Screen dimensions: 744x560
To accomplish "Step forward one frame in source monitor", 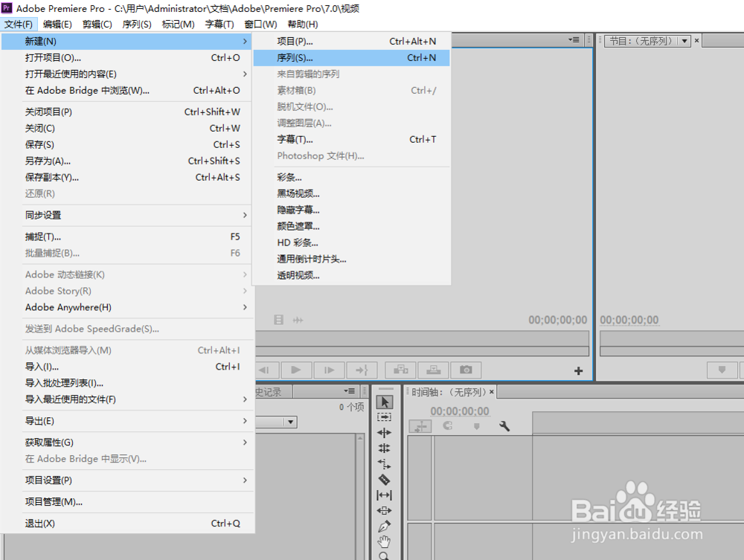I will click(329, 370).
